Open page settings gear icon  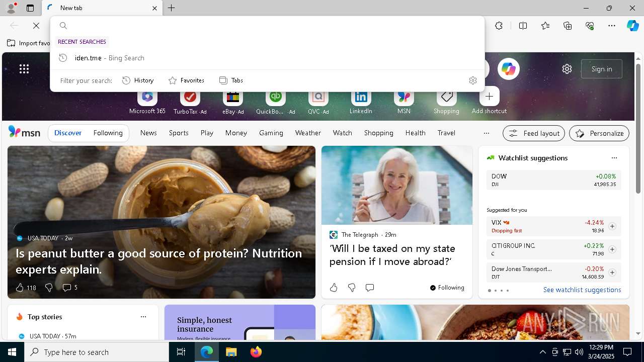pos(567,69)
